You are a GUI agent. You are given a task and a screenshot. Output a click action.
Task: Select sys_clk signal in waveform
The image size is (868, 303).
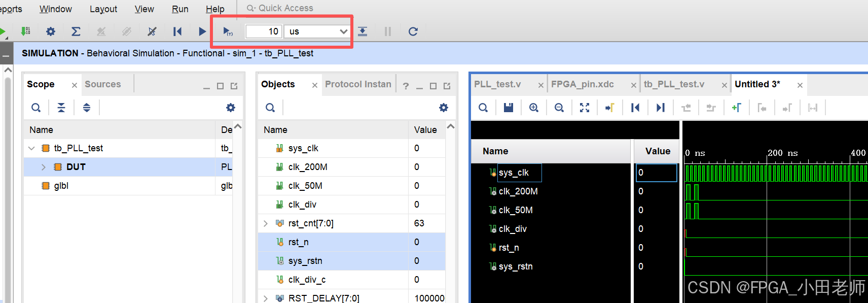point(514,173)
